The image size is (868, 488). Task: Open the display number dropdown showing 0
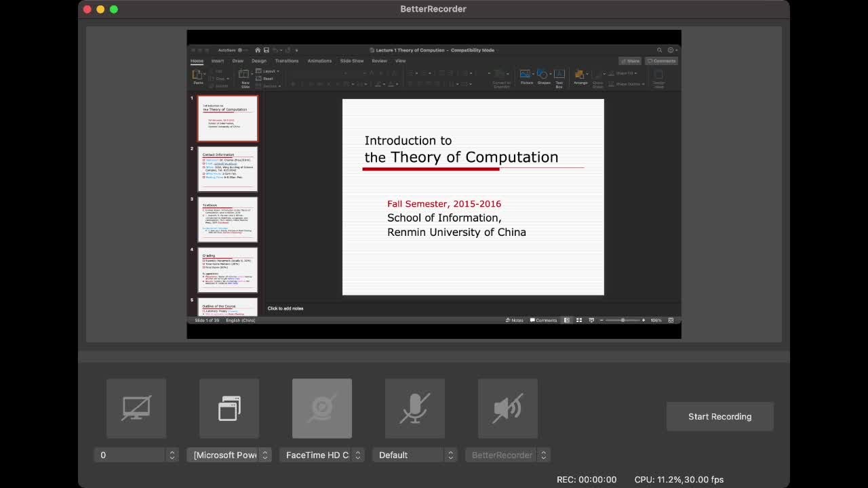click(136, 455)
